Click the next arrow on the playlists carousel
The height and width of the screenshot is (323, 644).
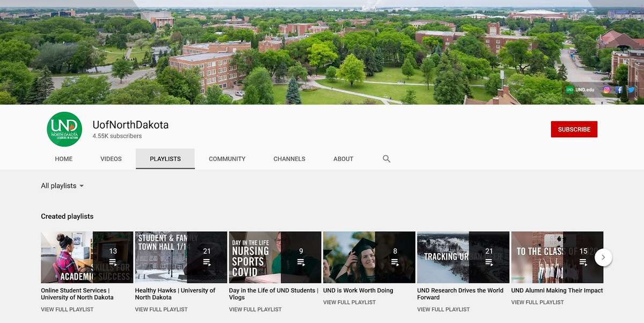pos(603,258)
